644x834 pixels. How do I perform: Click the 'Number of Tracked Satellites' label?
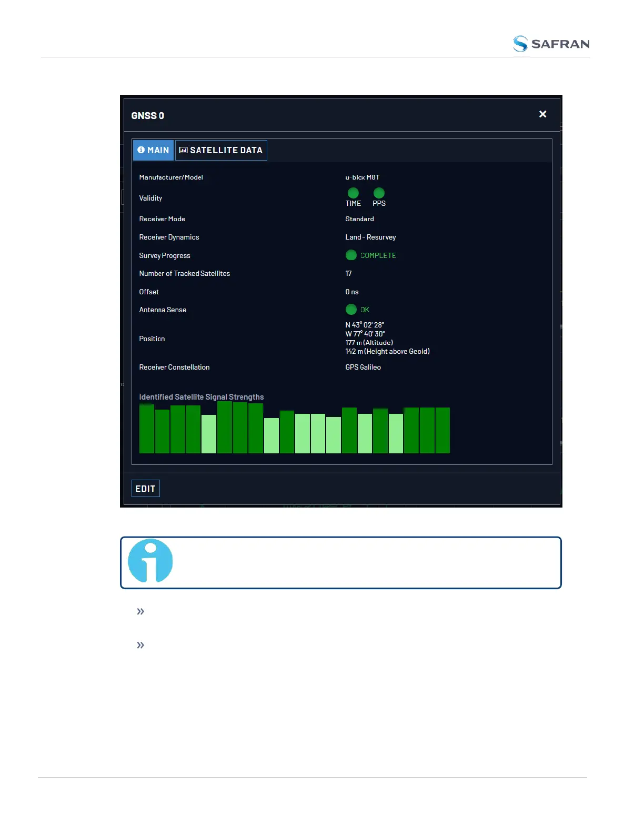coord(185,274)
